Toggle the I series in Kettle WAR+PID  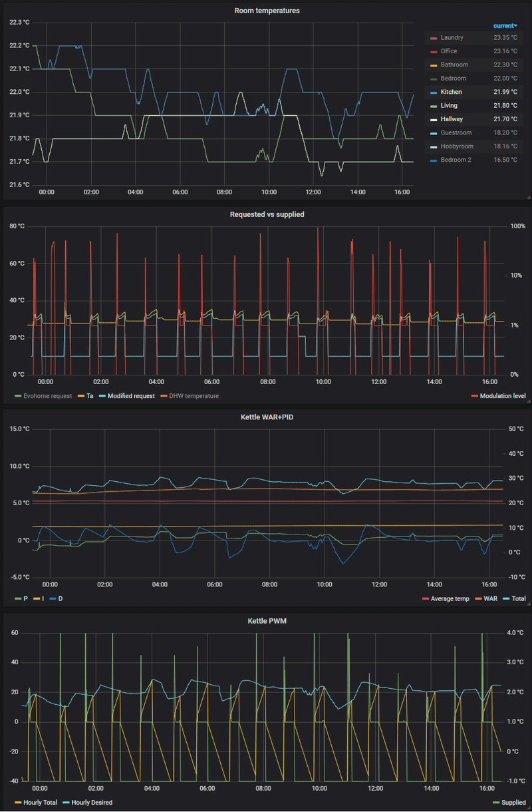[44, 598]
